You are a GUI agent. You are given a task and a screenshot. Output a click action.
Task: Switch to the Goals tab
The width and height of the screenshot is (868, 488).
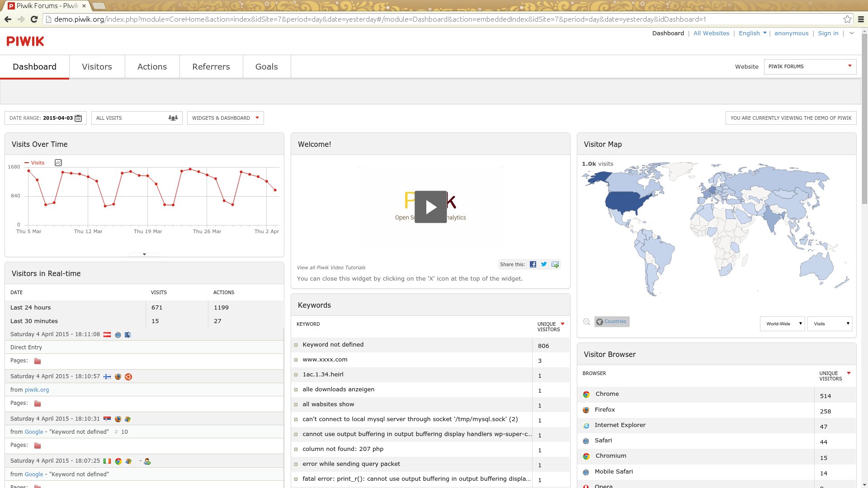pyautogui.click(x=267, y=67)
